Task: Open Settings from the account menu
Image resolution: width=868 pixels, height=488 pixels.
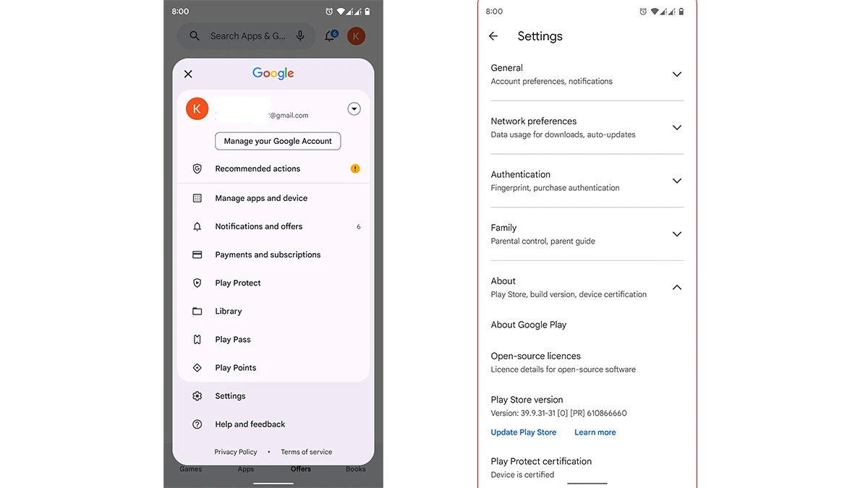Action: (273, 395)
